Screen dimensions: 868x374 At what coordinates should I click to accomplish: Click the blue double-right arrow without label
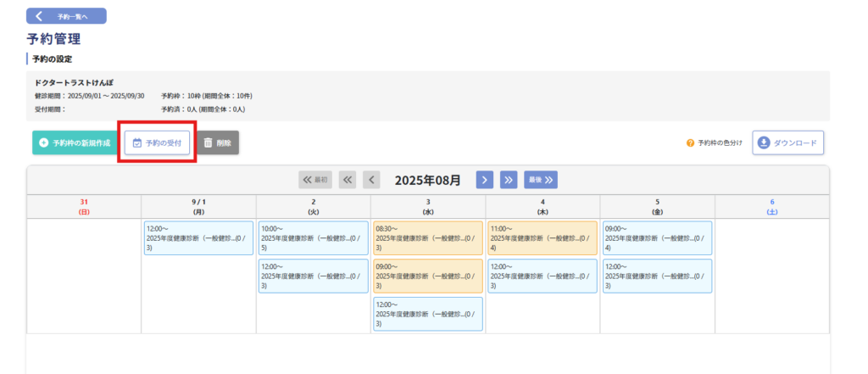pos(509,180)
